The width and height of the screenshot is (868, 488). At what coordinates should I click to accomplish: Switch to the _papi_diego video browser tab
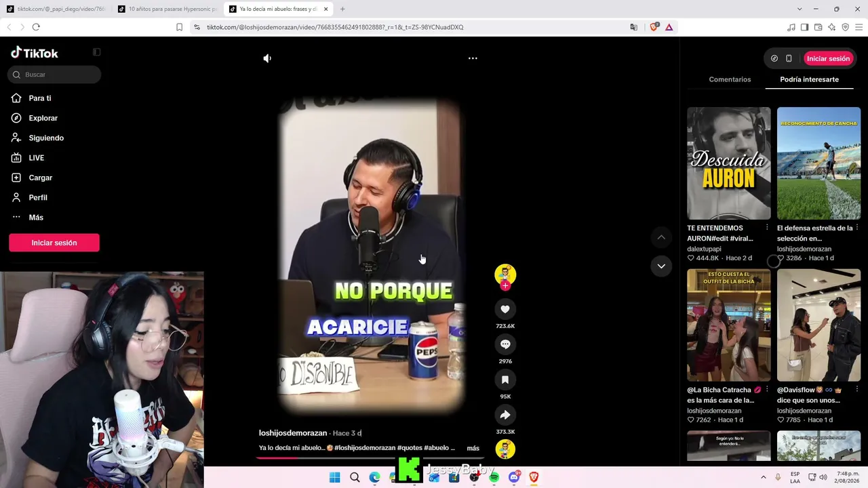coord(56,9)
